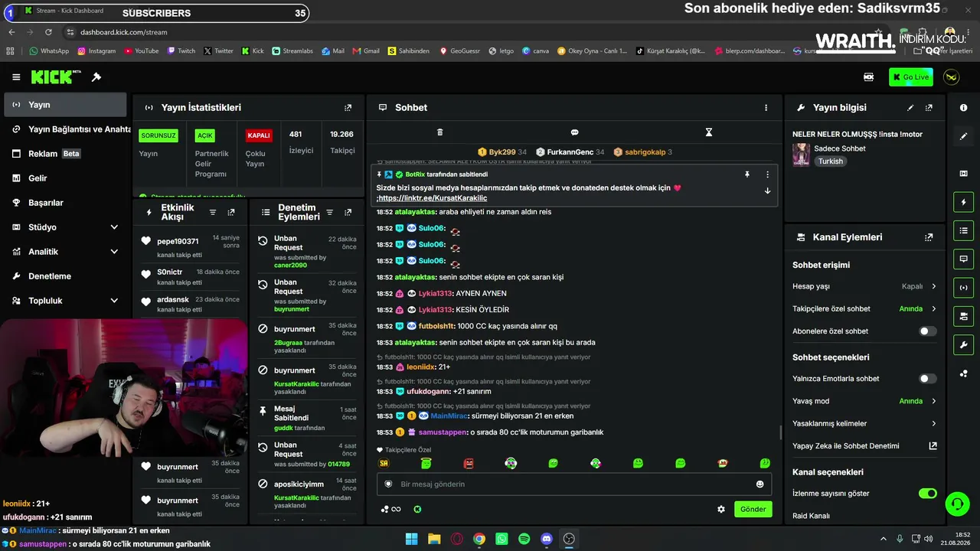Image resolution: width=980 pixels, height=551 pixels.
Task: Open the Takipçilere özel sohbet setting chevron
Action: click(933, 309)
